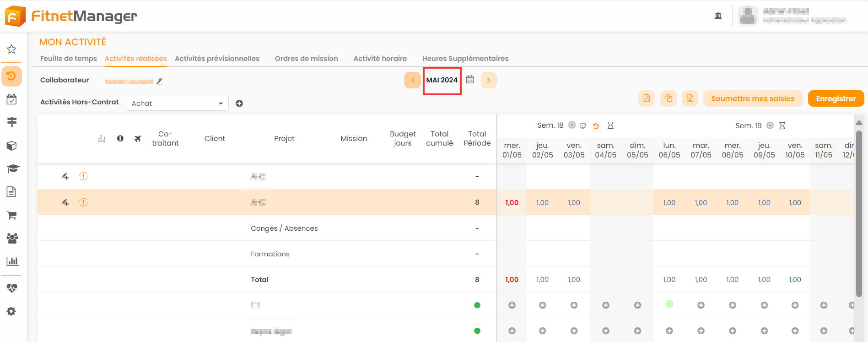Click the Sem. 18 comment bubble icon
This screenshot has height=342, width=868.
pos(583,126)
